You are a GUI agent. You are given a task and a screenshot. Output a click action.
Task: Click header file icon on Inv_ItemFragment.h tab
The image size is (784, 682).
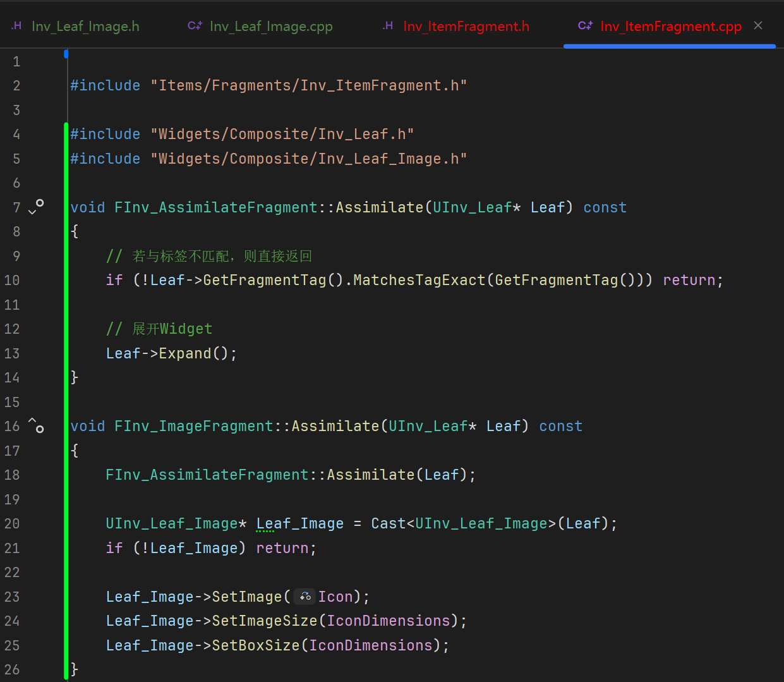(x=388, y=25)
